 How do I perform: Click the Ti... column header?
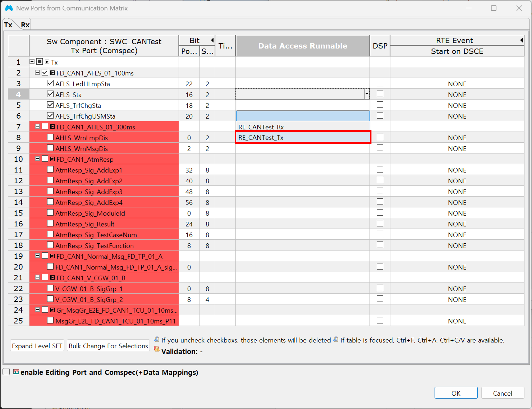[225, 46]
